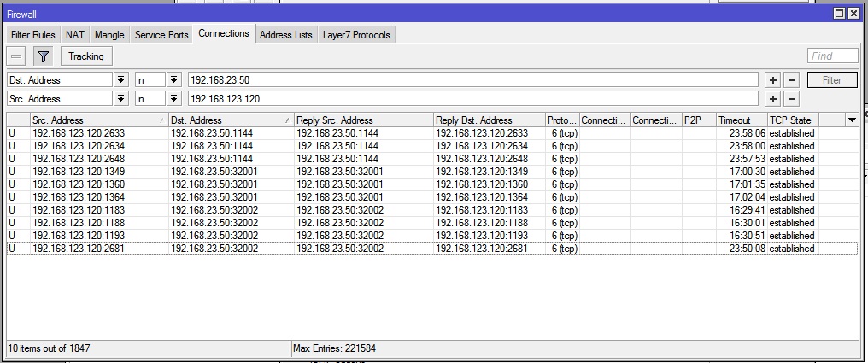Image resolution: width=868 pixels, height=363 pixels.
Task: Apply the filter with Filter button
Action: coord(832,80)
